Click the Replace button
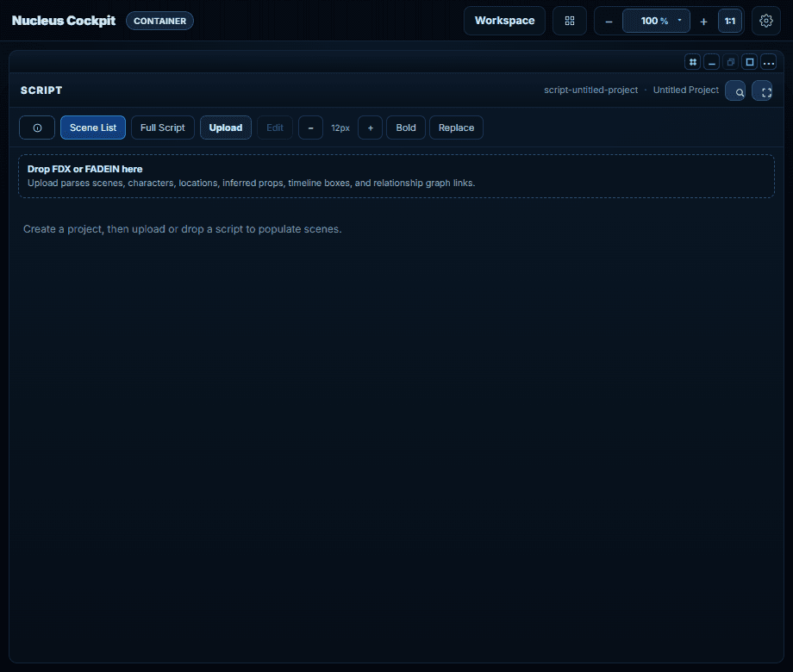 click(x=456, y=128)
